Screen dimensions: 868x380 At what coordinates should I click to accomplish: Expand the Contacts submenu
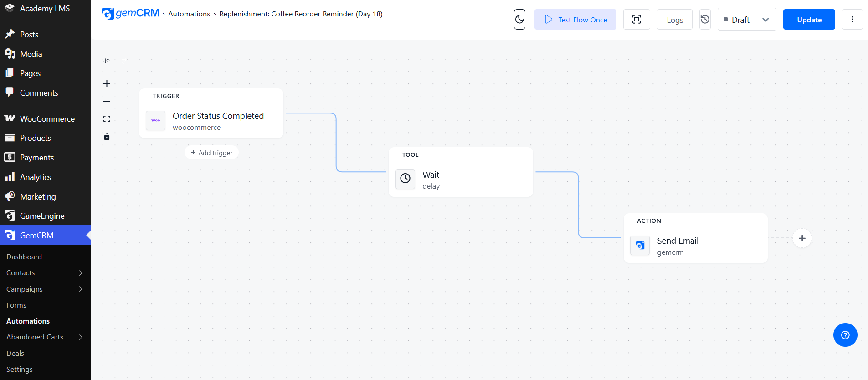[81, 273]
